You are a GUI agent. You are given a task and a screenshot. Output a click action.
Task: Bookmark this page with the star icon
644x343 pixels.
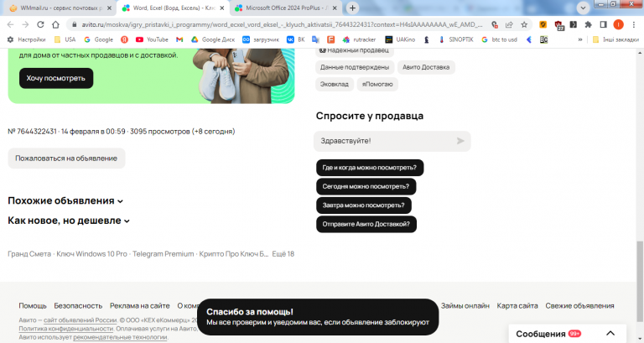(x=524, y=24)
